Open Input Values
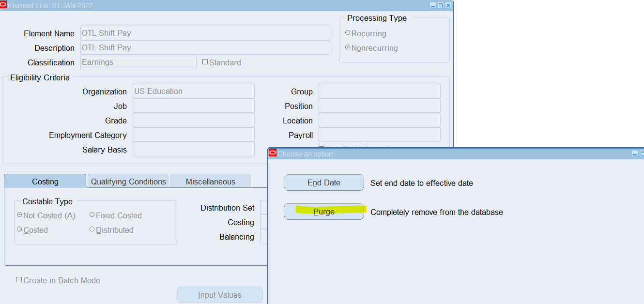The width and height of the screenshot is (644, 304). (x=219, y=295)
